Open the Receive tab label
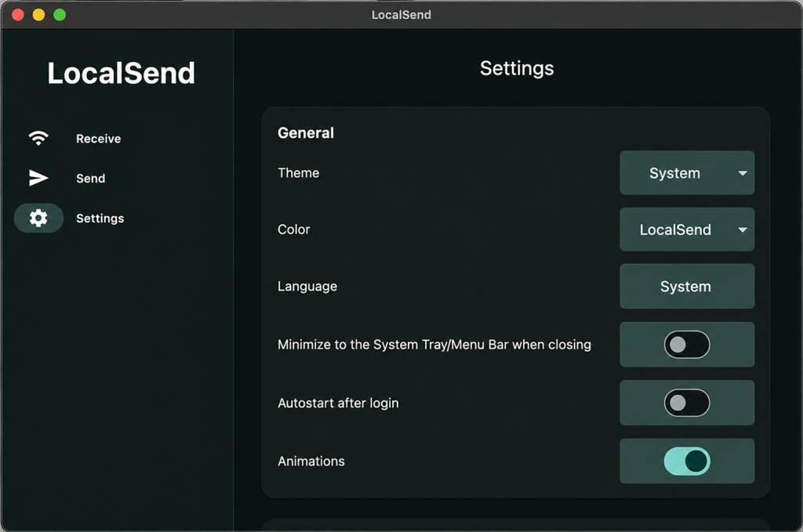 click(98, 139)
